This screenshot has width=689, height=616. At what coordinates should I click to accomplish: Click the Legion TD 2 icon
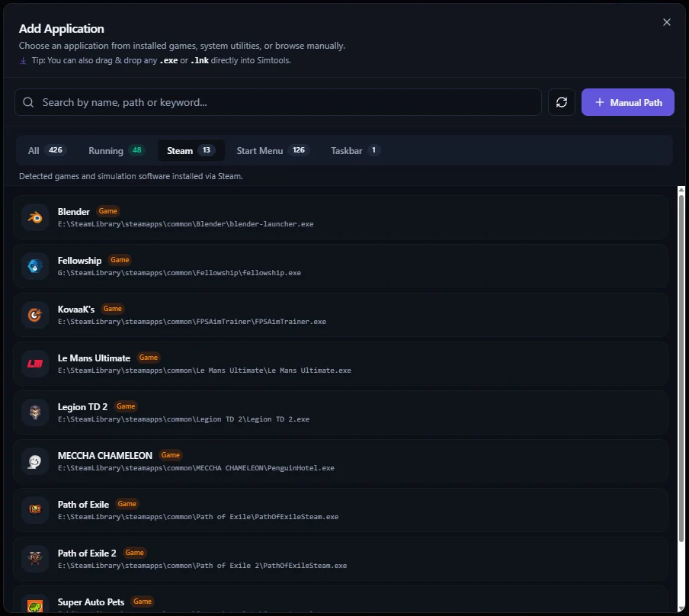35,413
